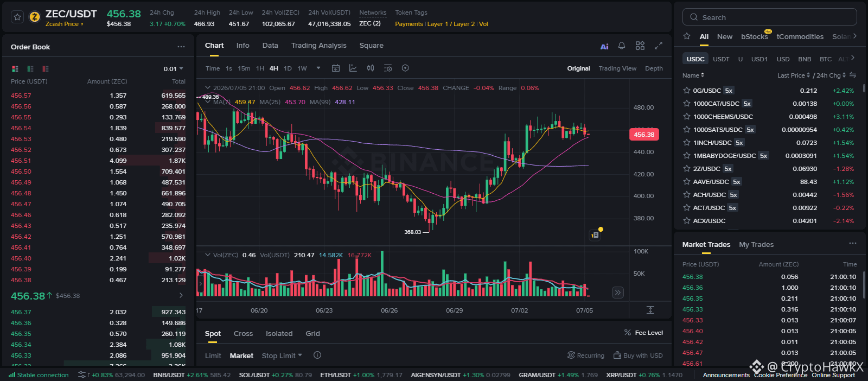Select the USDT quote filter
The width and height of the screenshot is (868, 381).
(x=721, y=59)
